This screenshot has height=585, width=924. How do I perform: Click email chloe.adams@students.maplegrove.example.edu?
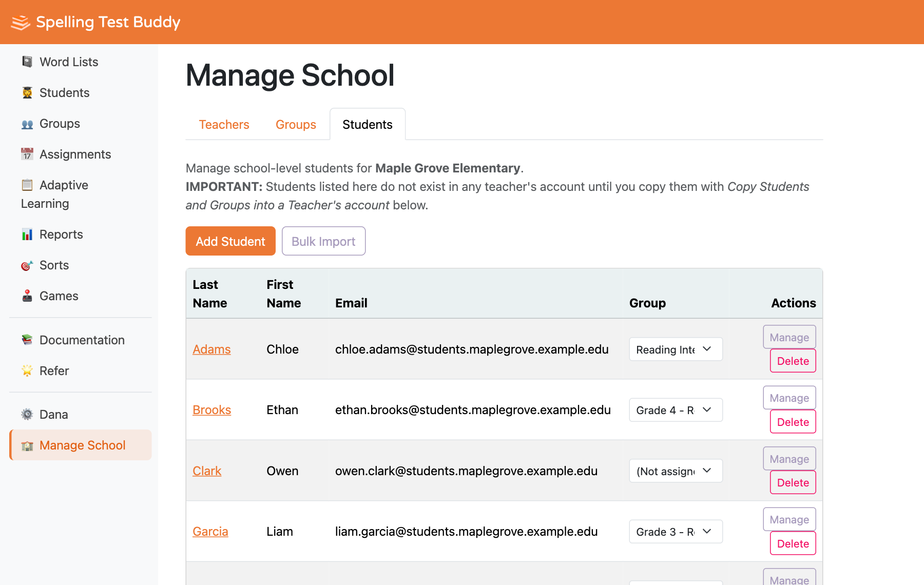coord(472,349)
